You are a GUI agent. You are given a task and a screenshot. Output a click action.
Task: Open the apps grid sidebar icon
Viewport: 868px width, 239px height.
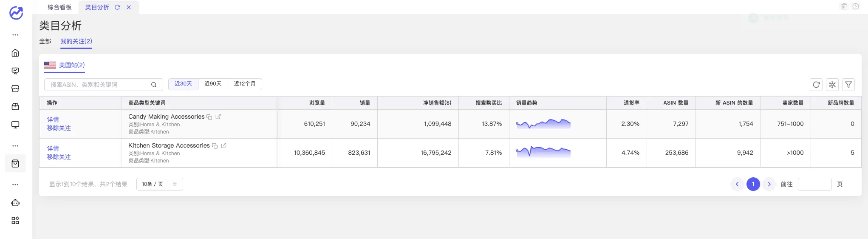coord(15,221)
